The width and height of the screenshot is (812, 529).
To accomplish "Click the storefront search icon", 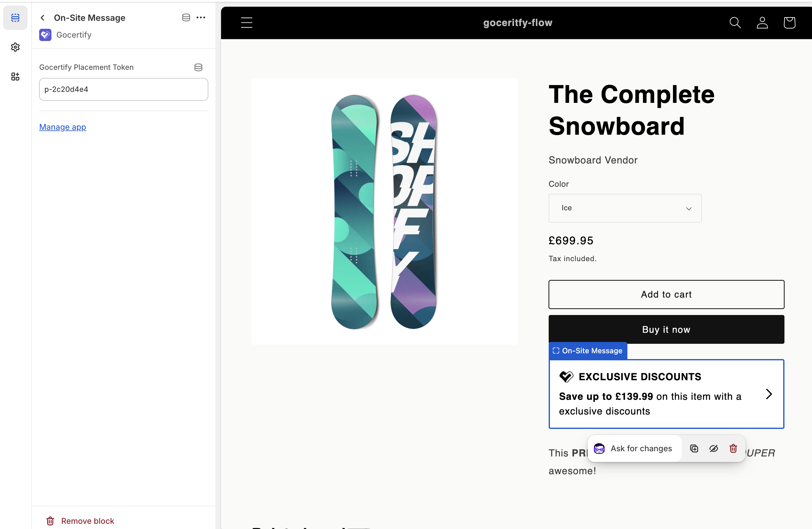I will (x=735, y=23).
